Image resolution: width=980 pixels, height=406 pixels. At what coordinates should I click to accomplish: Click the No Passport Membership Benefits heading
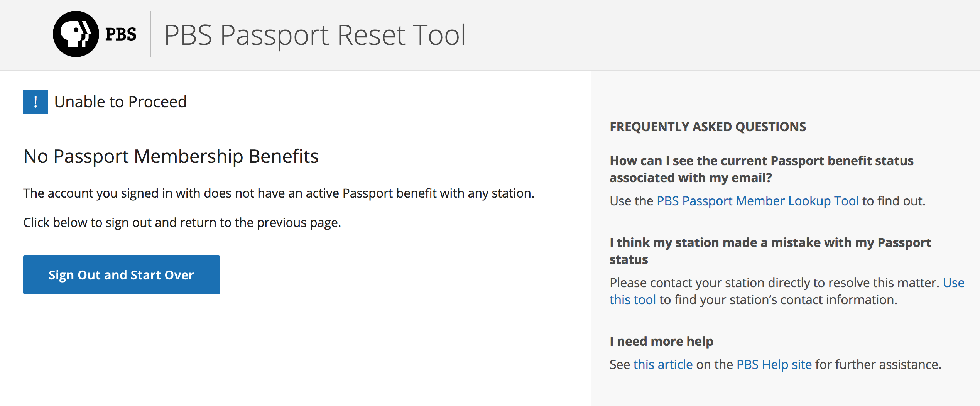(171, 156)
